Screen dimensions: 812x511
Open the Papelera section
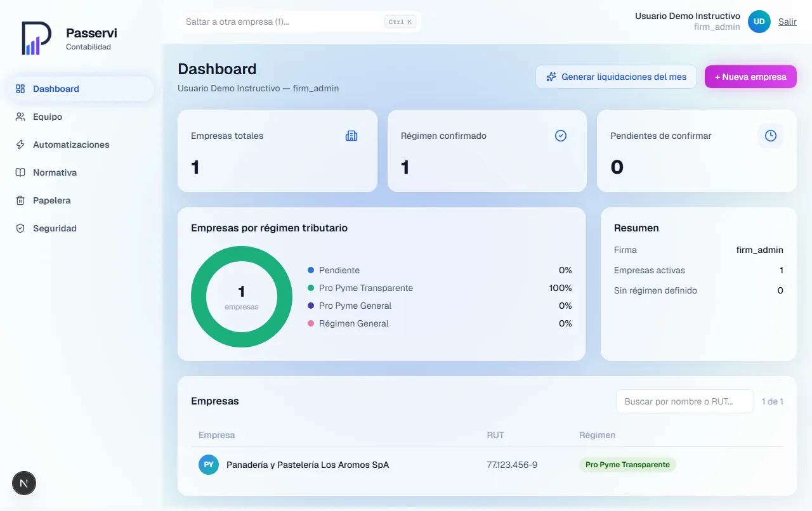(81, 200)
